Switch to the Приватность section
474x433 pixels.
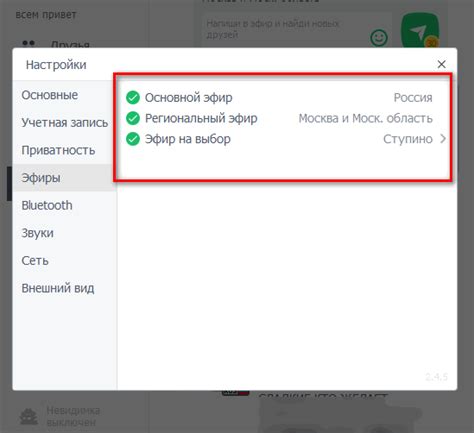tap(58, 150)
